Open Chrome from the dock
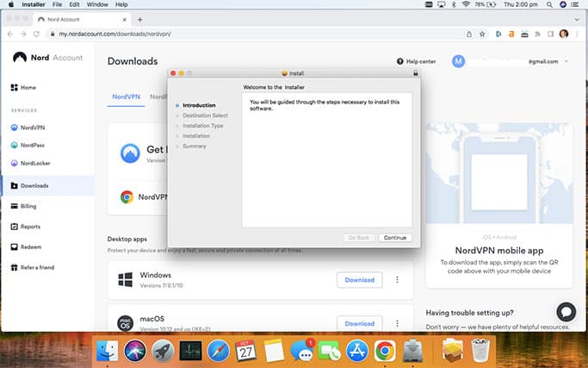Screen dimensions: 588x368 coord(385,351)
